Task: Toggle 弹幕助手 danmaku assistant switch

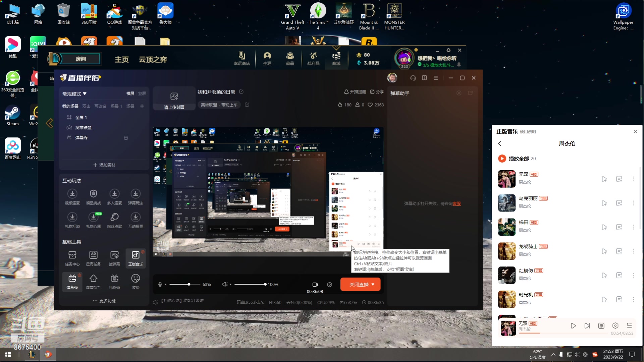Action: pos(470,93)
